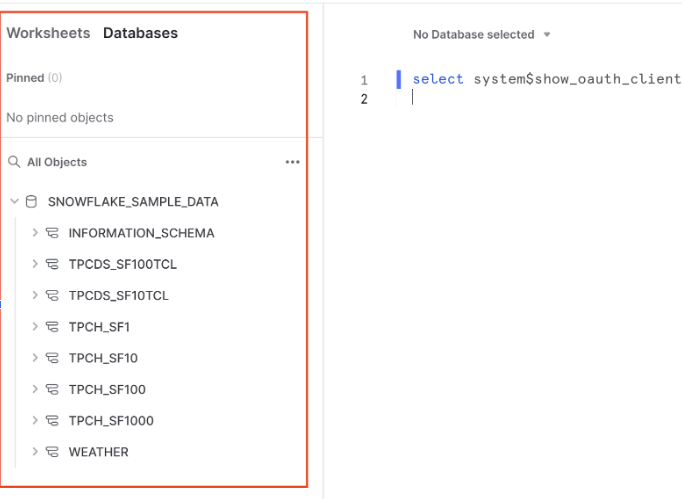The width and height of the screenshot is (682, 499).
Task: Expand the TPCDS_SF100TCL schema
Action: pos(35,264)
